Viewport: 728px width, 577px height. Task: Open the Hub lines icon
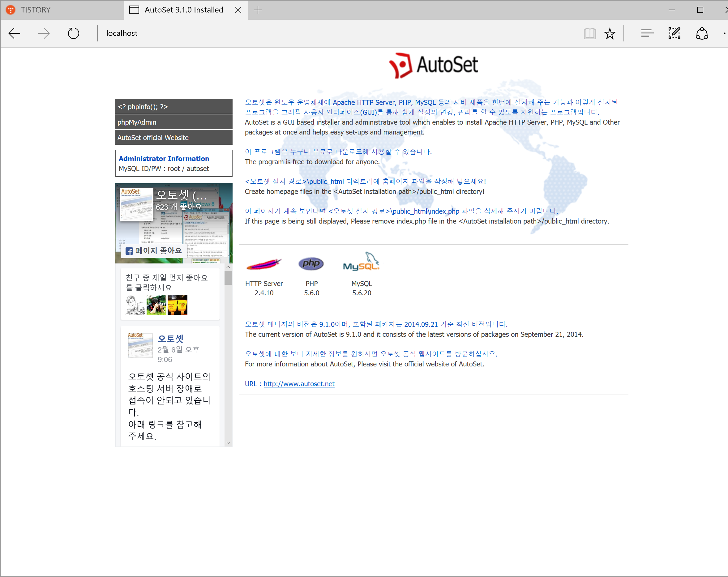point(647,33)
